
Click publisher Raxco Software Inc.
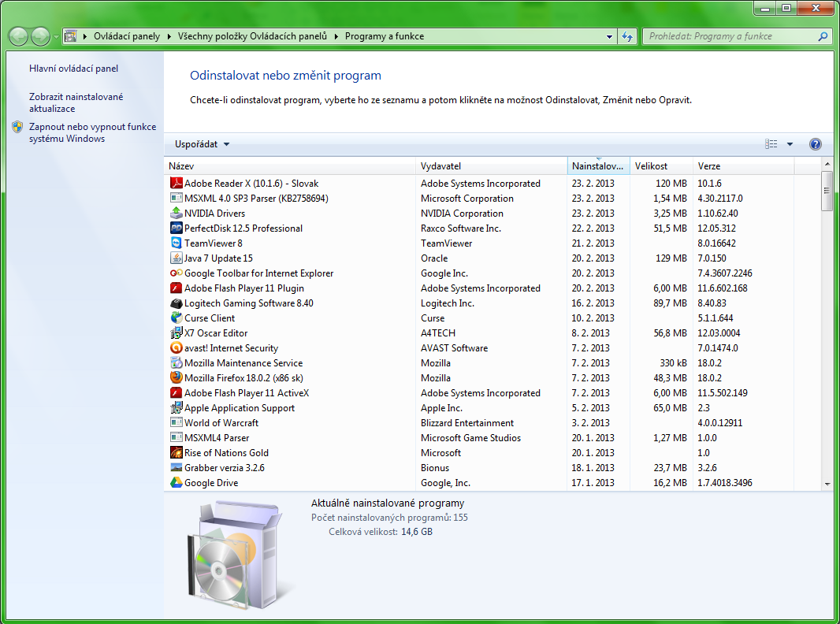pos(461,228)
